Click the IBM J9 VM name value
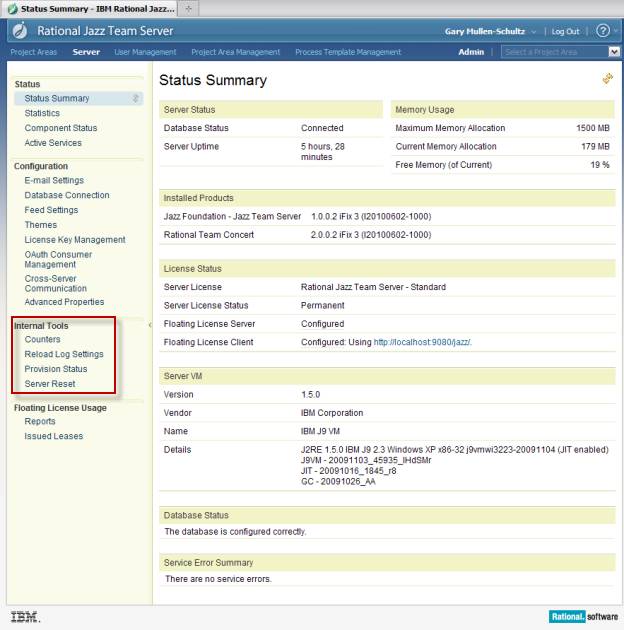The image size is (624, 630). (320, 432)
